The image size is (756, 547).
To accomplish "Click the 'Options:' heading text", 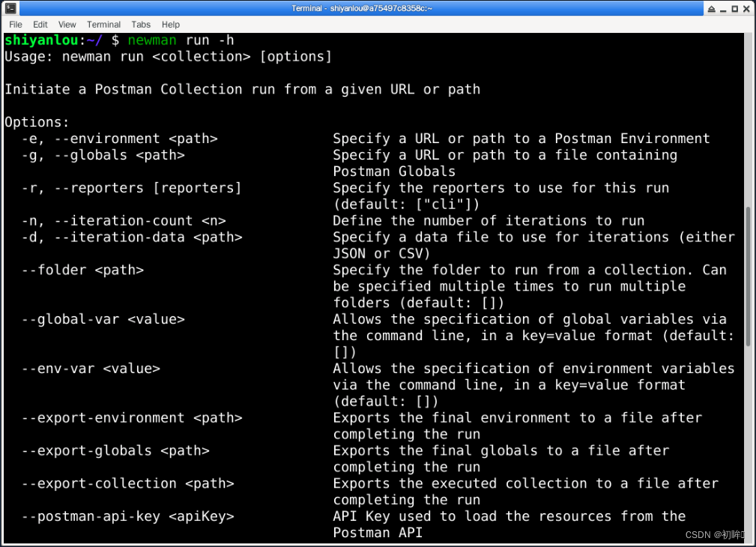I will coord(37,123).
